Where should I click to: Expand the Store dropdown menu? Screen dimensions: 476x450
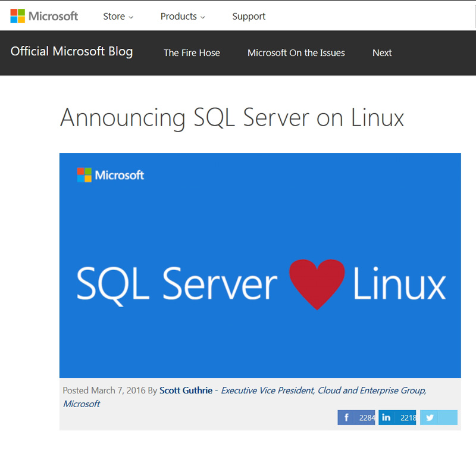tap(118, 17)
